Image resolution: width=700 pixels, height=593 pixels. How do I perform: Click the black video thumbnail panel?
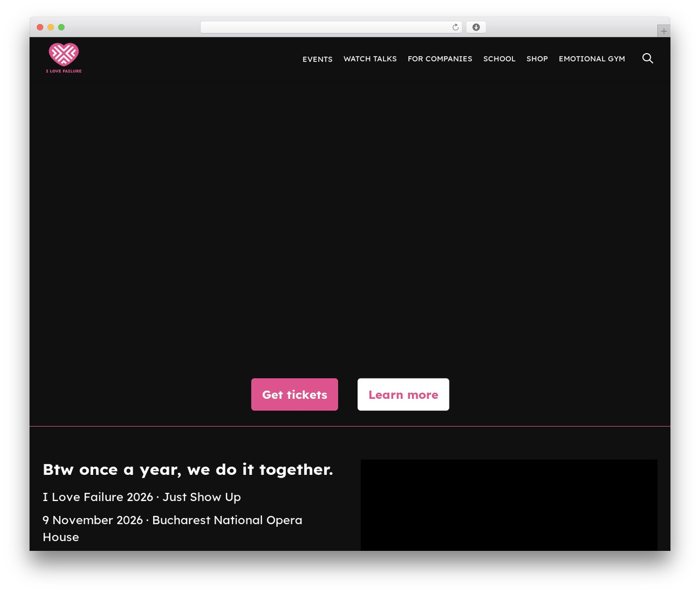(x=509, y=505)
